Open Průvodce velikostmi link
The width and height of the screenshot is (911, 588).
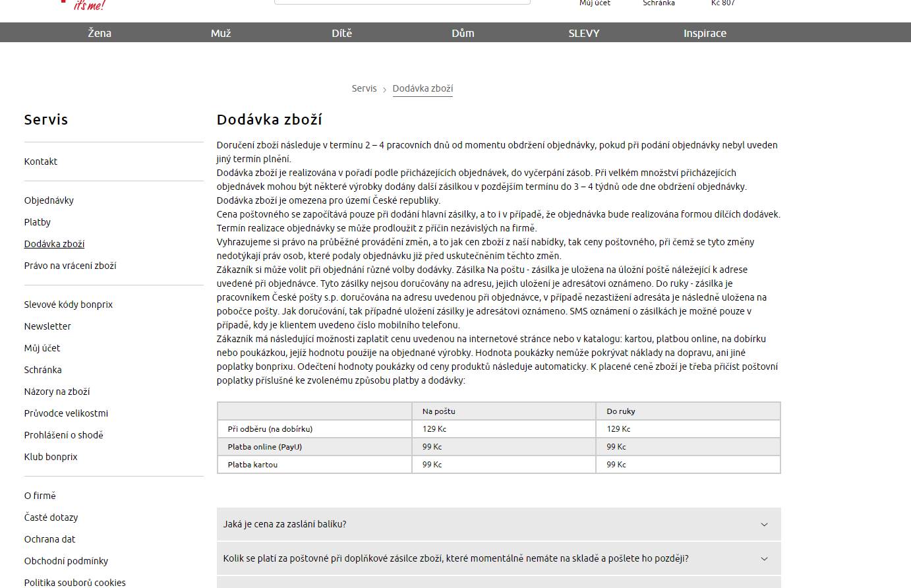tap(66, 413)
